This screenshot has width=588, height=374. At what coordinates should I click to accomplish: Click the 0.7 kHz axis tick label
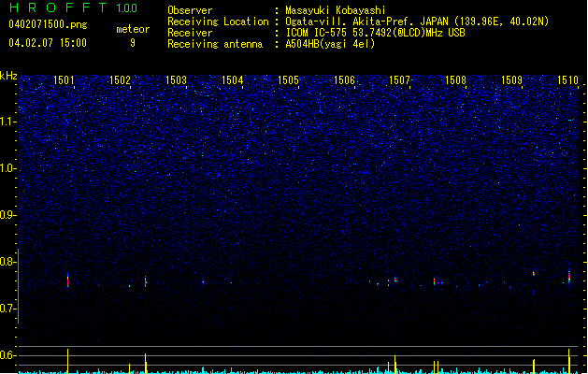click(8, 309)
